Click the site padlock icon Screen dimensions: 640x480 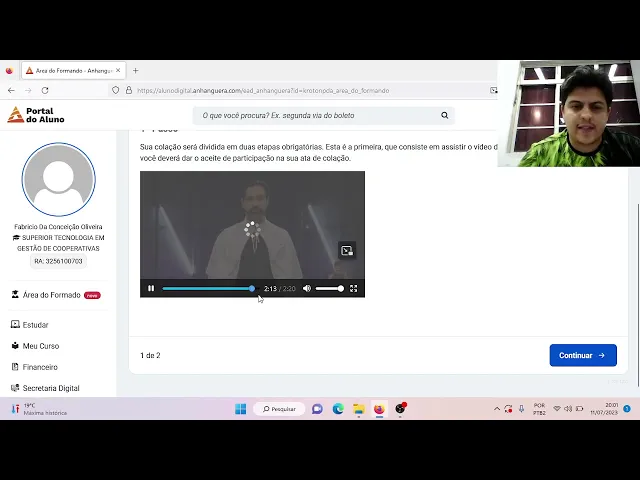tap(129, 90)
